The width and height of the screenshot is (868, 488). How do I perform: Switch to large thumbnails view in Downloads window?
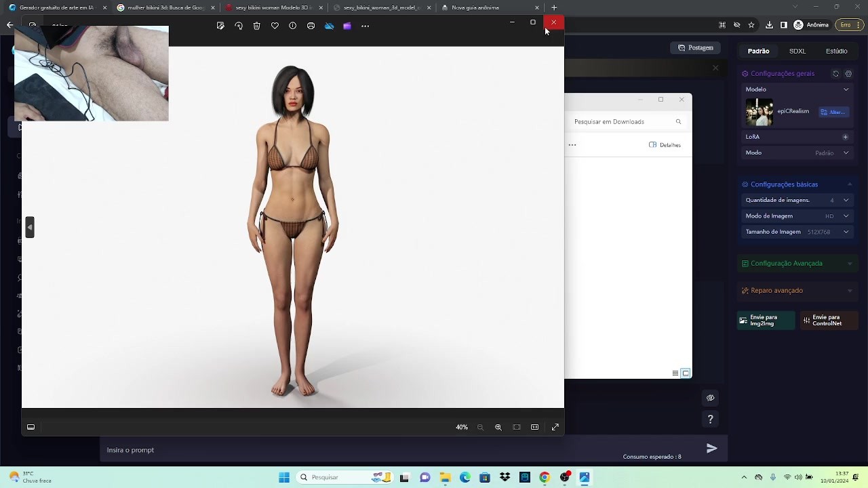(x=686, y=373)
